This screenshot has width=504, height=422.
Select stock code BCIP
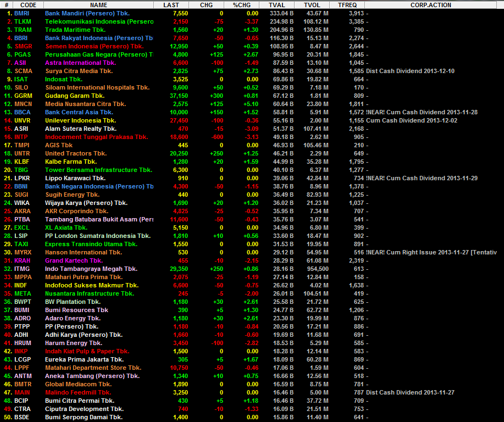21,401
